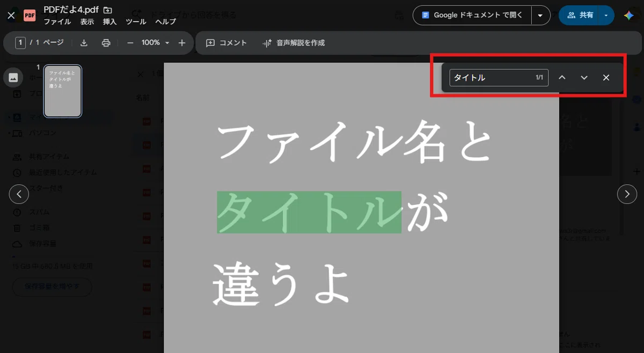644x353 pixels.
Task: Click 保存容量を増やす button in Drive
Action: (x=52, y=286)
